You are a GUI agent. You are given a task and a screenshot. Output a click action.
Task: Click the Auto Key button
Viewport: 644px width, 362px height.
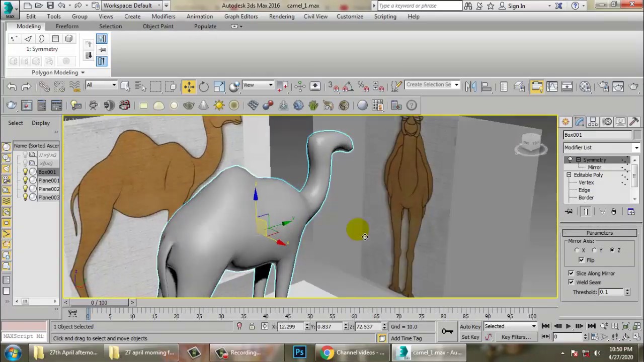[470, 326]
